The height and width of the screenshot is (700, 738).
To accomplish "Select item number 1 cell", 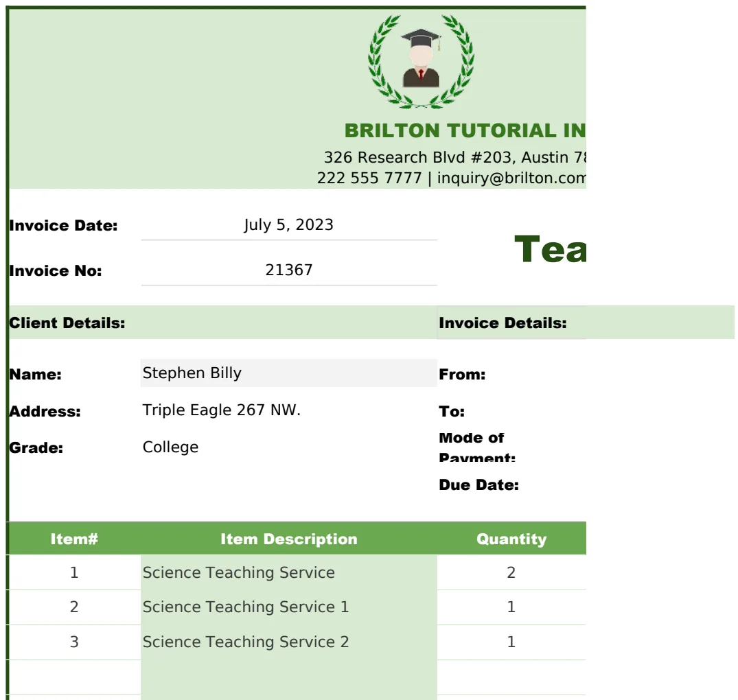I will (74, 572).
